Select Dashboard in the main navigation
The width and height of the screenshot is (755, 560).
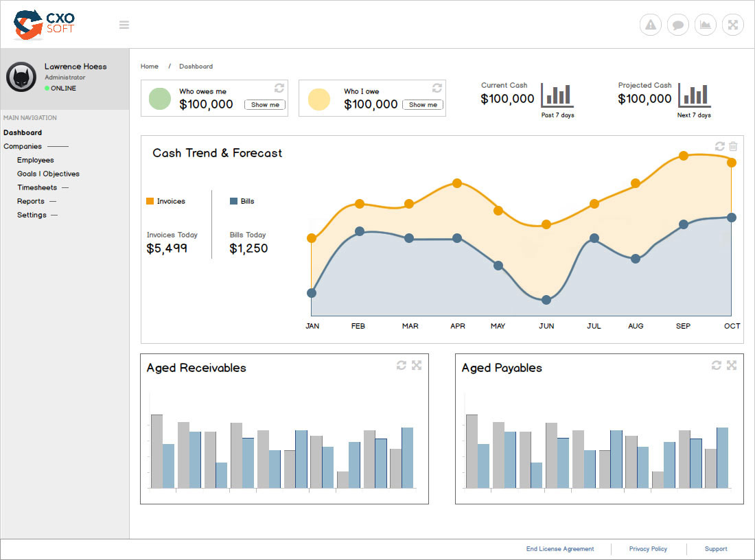pos(23,132)
